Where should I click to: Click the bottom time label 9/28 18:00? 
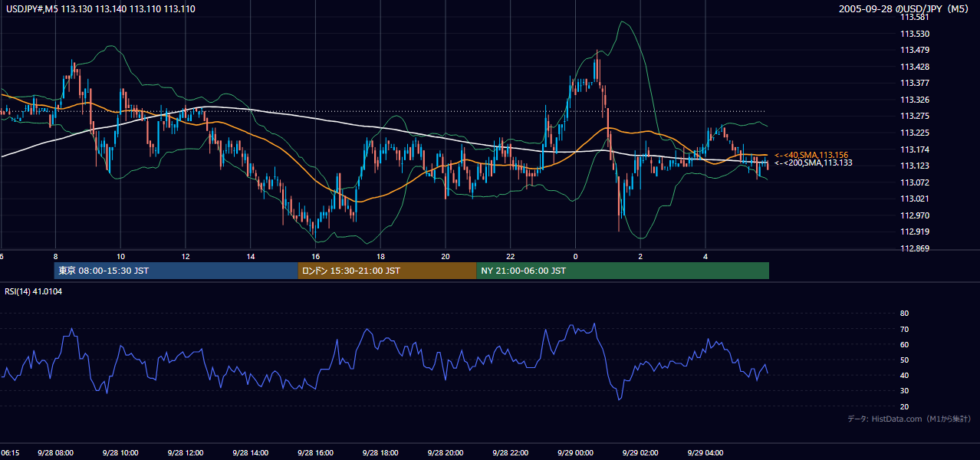click(x=381, y=453)
